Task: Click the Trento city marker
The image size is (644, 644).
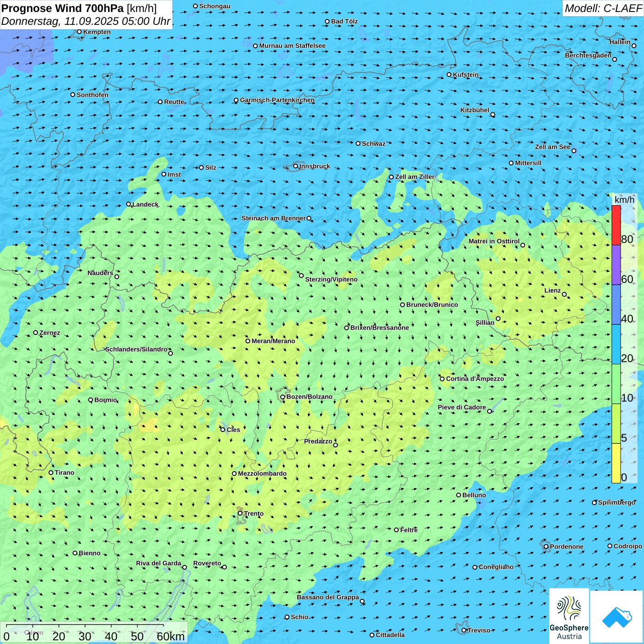Action: (x=240, y=513)
